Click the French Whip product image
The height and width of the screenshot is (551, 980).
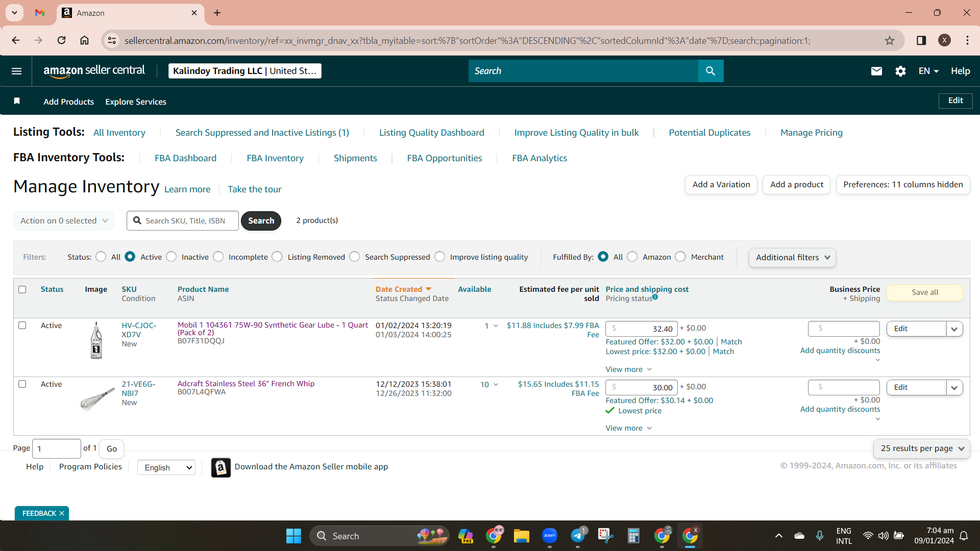pyautogui.click(x=97, y=398)
